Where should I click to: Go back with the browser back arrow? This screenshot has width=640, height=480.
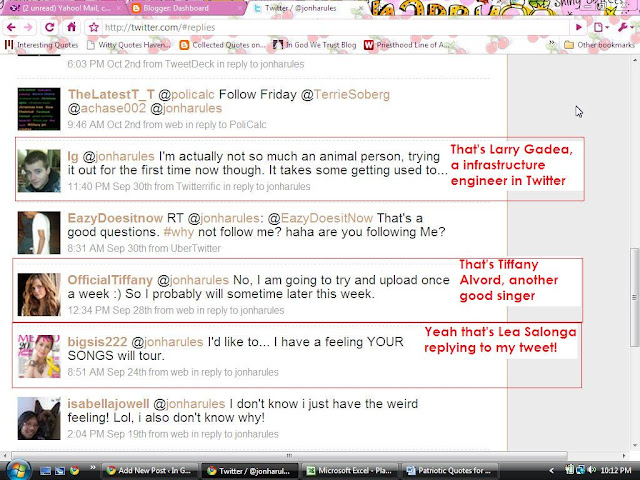pyautogui.click(x=11, y=27)
